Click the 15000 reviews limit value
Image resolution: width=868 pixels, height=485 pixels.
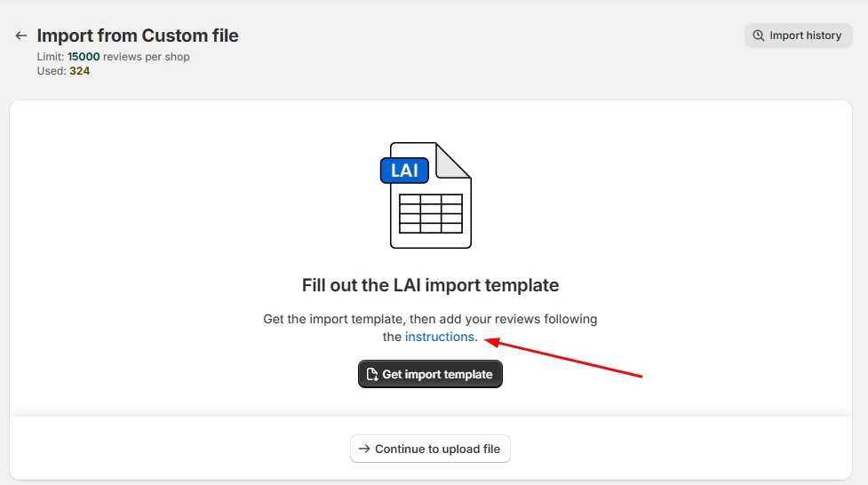coord(84,57)
